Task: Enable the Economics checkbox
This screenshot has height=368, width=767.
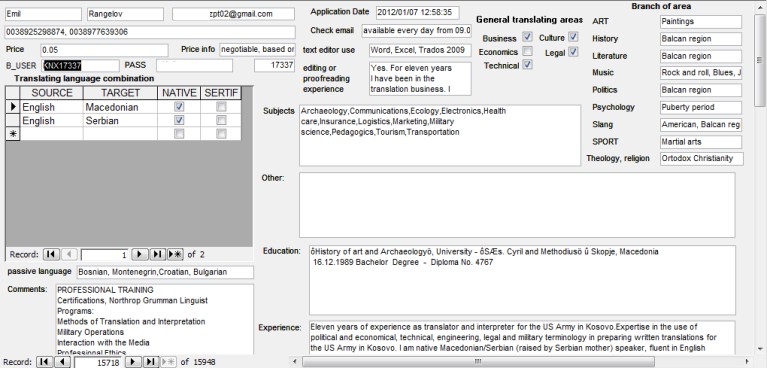Action: [527, 51]
